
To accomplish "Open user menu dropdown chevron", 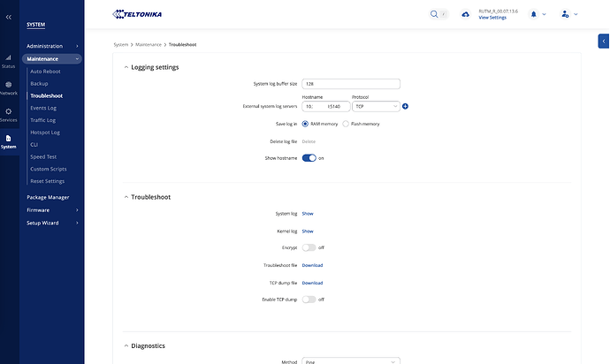I will 576,14.
